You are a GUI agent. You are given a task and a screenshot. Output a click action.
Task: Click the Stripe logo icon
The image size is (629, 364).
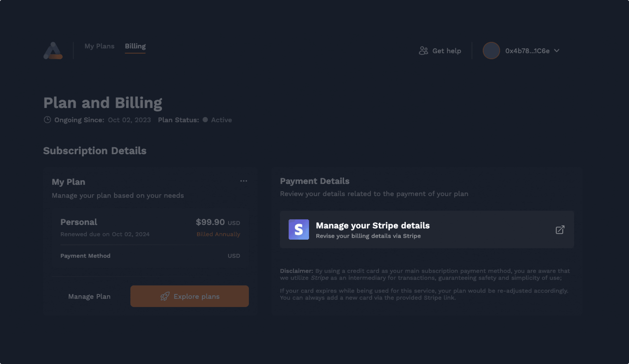pos(299,230)
